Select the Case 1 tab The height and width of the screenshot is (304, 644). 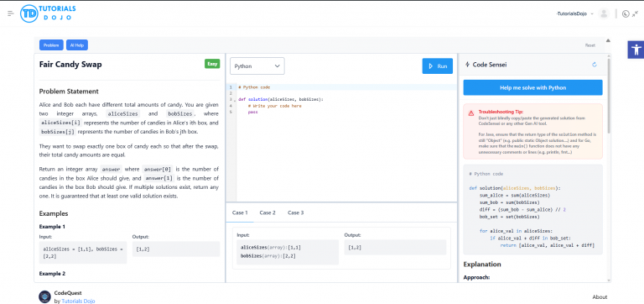coord(240,212)
